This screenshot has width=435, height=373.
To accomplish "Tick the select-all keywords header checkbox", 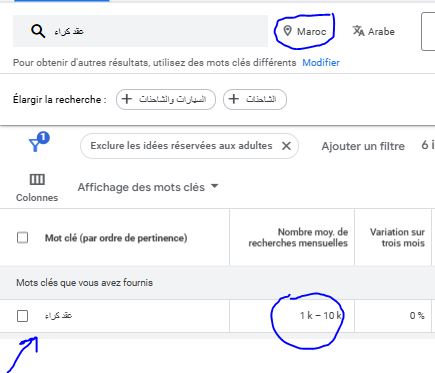I will coord(23,238).
